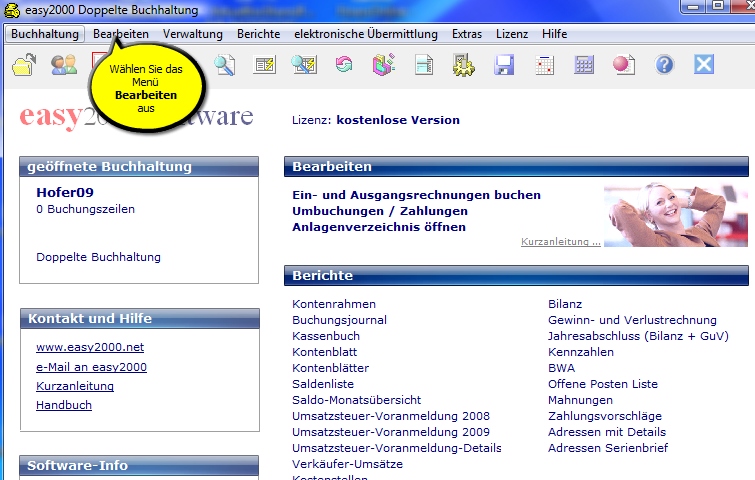
Task: Click the blue-lined document page icon
Action: (x=424, y=65)
